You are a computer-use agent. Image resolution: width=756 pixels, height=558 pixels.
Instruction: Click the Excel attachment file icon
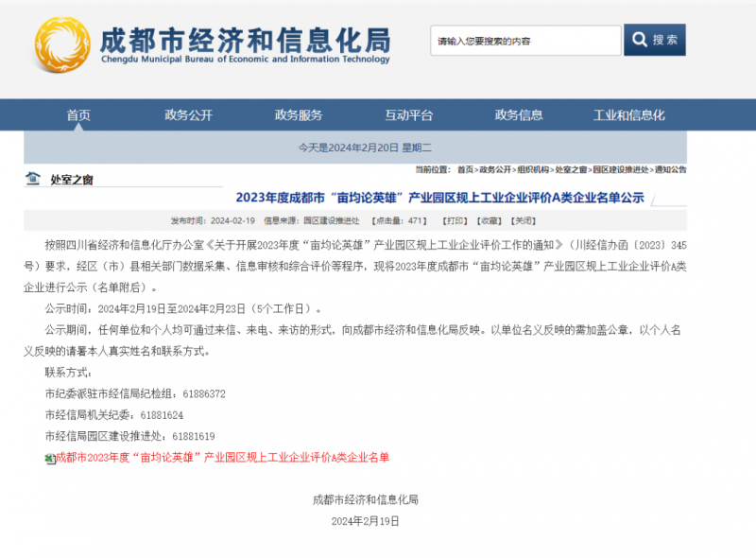pos(50,459)
